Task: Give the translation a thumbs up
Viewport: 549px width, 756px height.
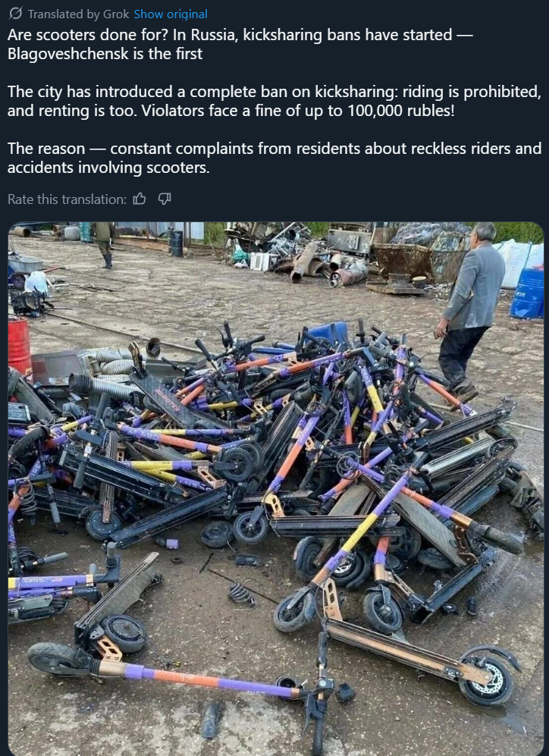Action: click(x=140, y=199)
